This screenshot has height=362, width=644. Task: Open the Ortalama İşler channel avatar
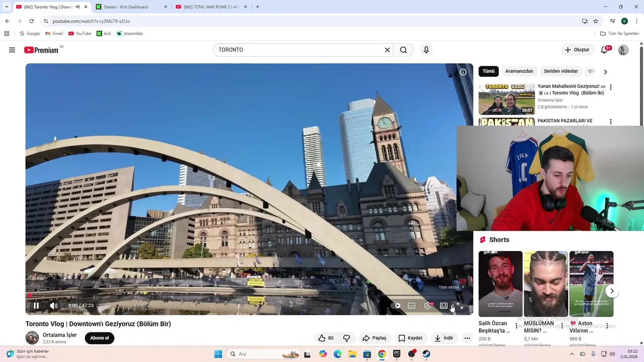coord(32,338)
